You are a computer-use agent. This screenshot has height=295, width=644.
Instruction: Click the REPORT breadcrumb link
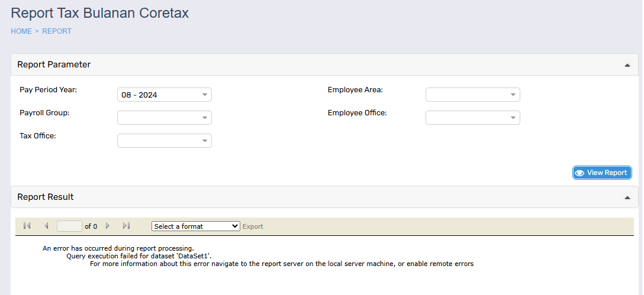[x=57, y=31]
